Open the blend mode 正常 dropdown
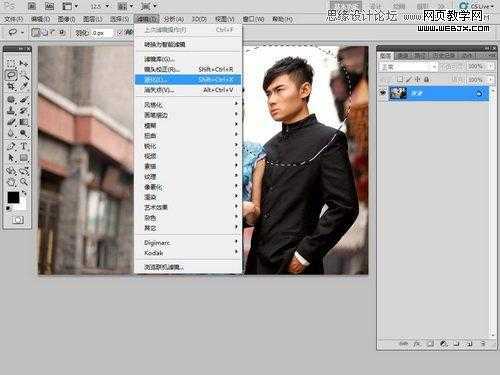Image resolution: width=500 pixels, height=375 pixels. [408, 67]
